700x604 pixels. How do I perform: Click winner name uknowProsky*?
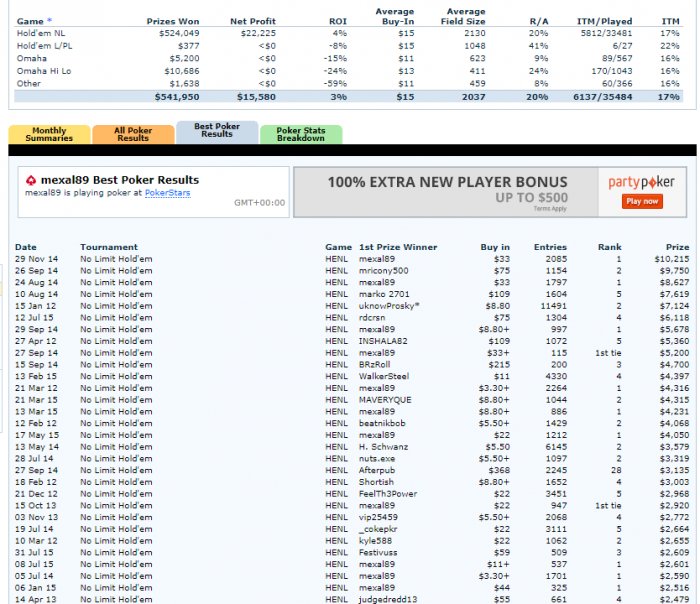tap(389, 306)
